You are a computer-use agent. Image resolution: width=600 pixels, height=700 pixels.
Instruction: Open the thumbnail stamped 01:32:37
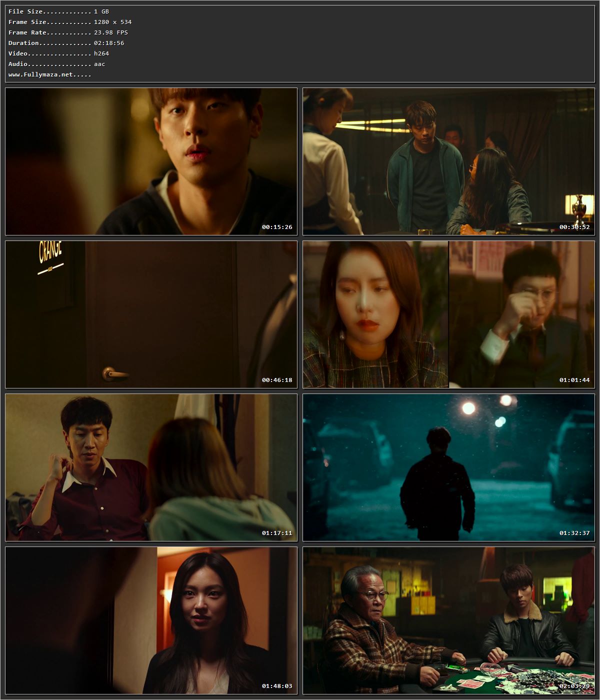[448, 467]
